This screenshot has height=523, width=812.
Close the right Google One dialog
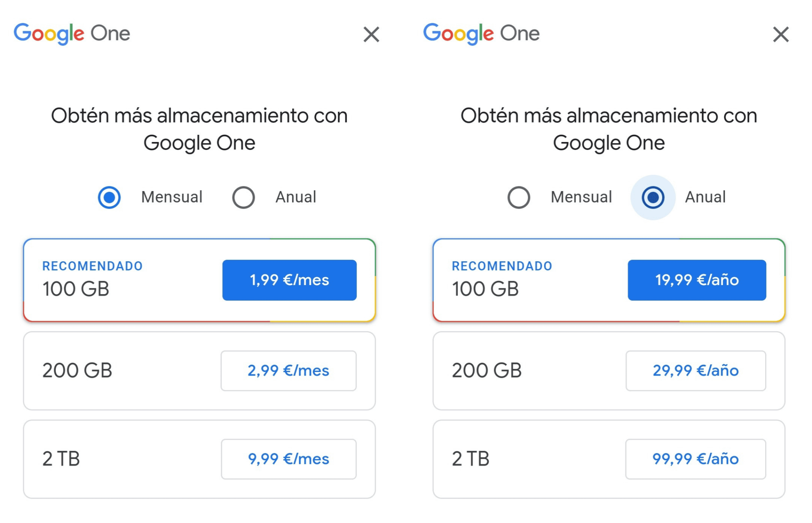click(x=780, y=35)
